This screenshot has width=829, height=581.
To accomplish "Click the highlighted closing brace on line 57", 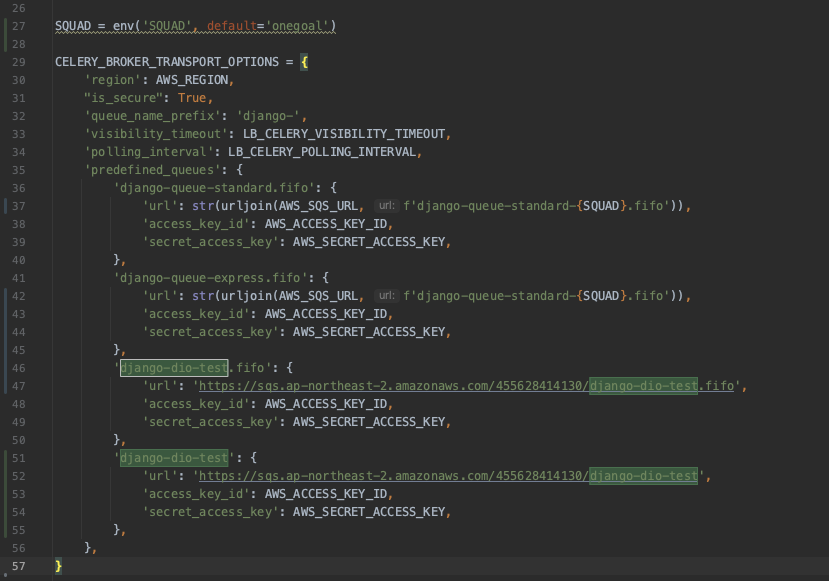I will tap(58, 566).
